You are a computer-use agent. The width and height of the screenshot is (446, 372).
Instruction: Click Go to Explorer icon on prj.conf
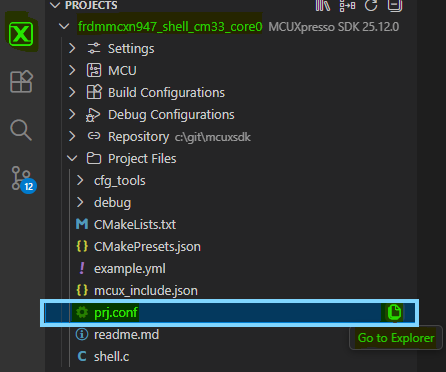(x=394, y=312)
